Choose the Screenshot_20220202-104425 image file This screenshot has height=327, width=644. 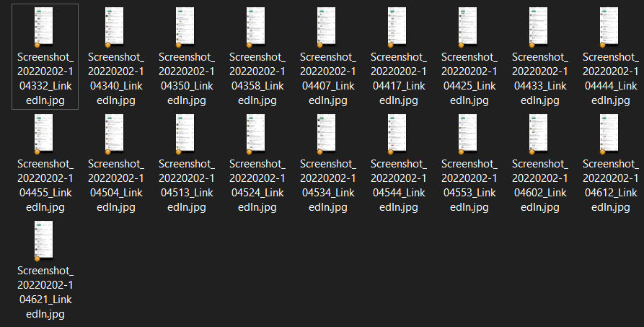469,27
